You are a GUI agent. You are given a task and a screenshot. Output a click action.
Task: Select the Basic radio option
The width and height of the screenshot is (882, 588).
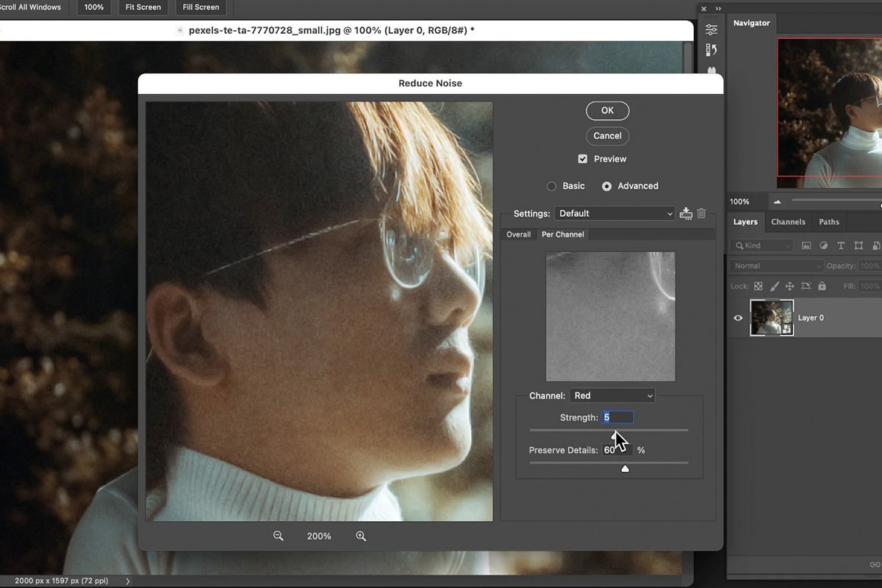pyautogui.click(x=551, y=186)
